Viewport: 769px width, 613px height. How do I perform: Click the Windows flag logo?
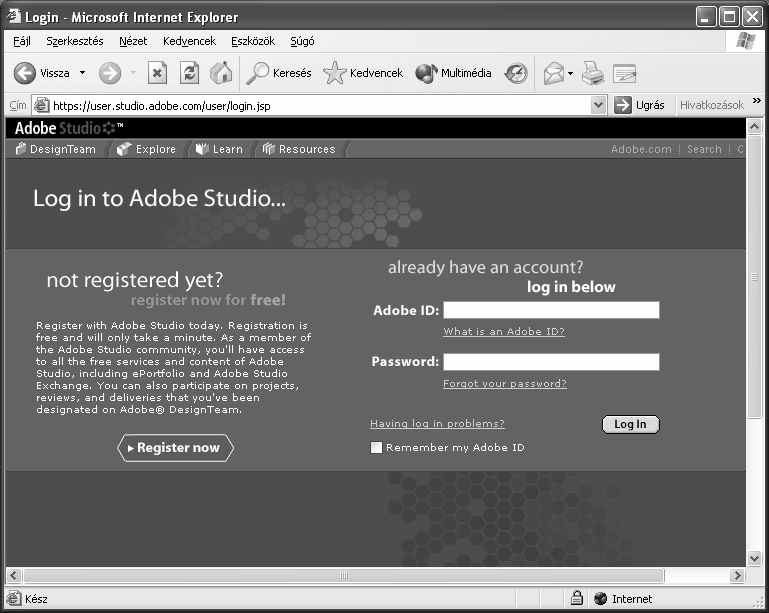745,41
